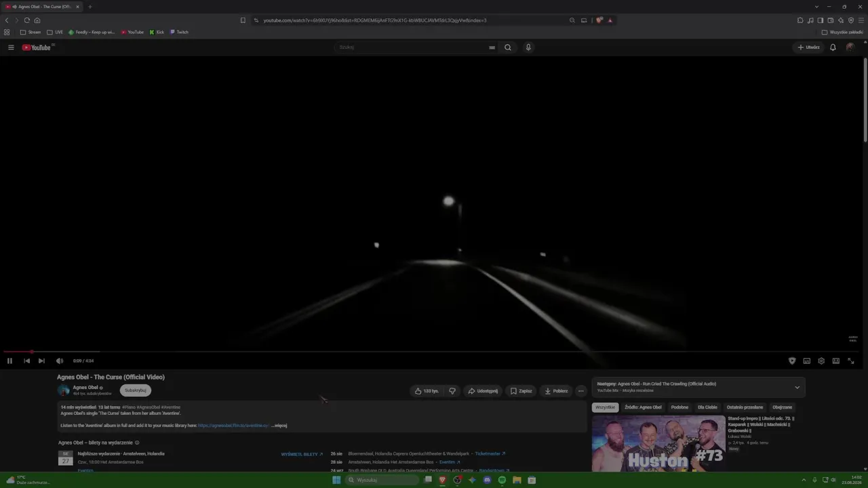Screen dimensions: 868x488
Task: Select the Wszystkie filter chip
Action: point(605,407)
